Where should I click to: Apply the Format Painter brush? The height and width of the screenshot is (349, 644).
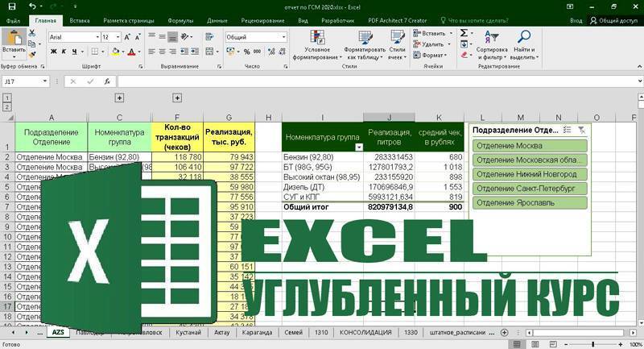click(32, 55)
